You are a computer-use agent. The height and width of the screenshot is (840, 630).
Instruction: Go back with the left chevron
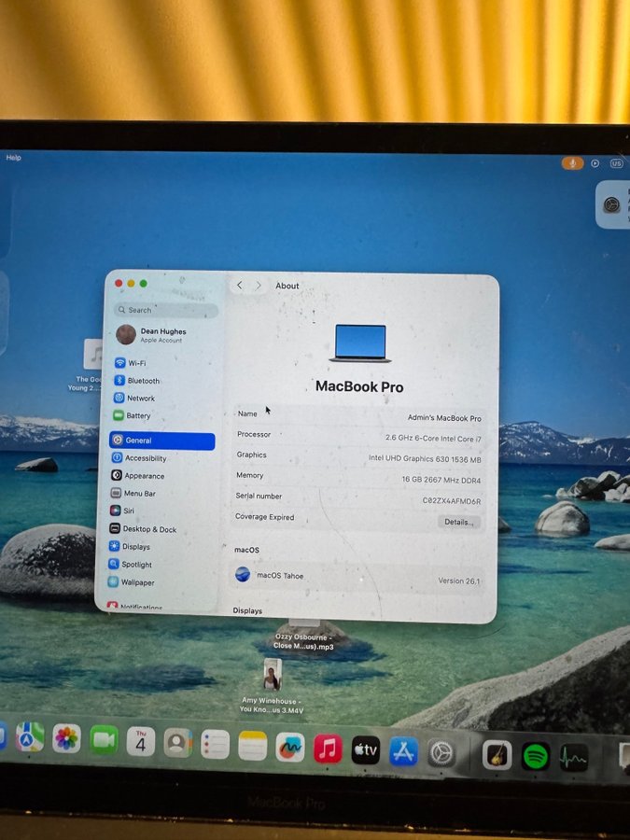(240, 286)
